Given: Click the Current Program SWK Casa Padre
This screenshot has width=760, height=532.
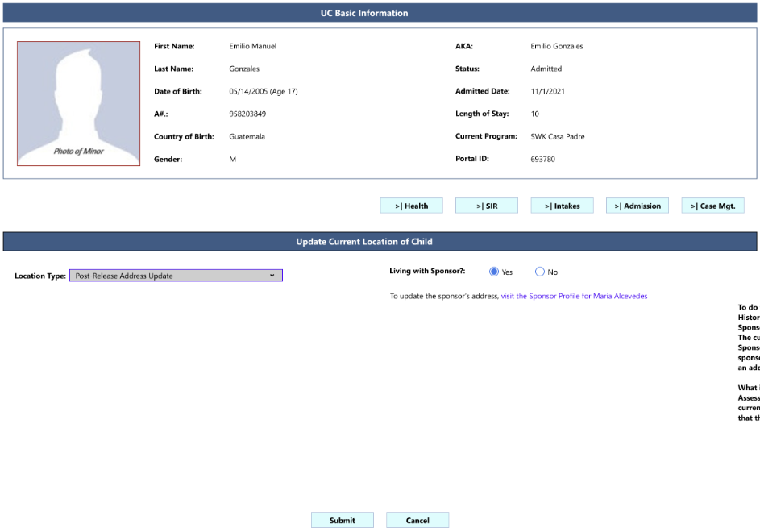Looking at the screenshot, I should 558,137.
